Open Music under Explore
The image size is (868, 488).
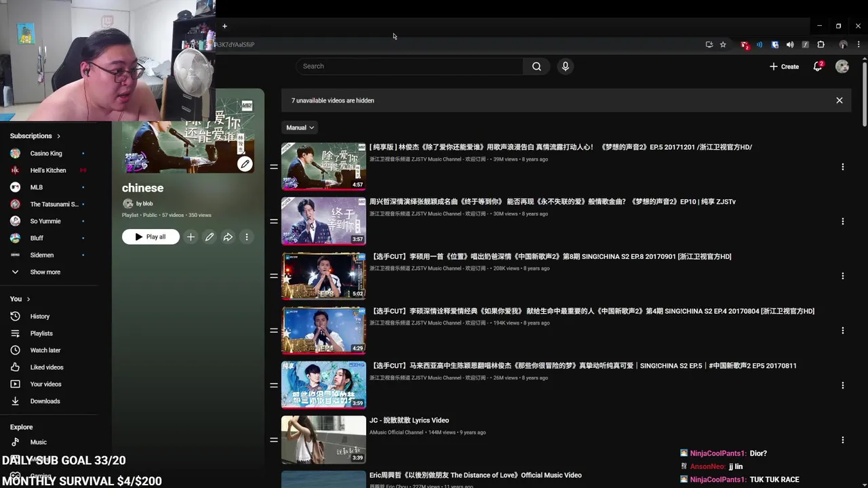pyautogui.click(x=38, y=442)
